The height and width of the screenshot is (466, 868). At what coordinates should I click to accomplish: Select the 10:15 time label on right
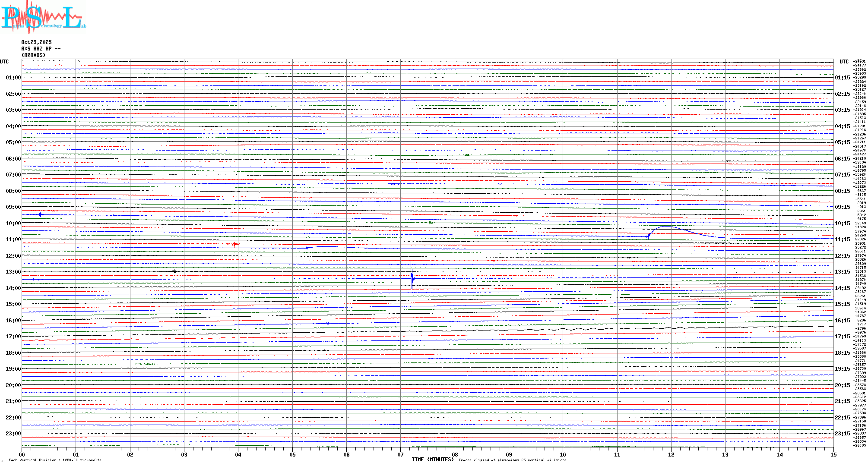[x=842, y=224]
